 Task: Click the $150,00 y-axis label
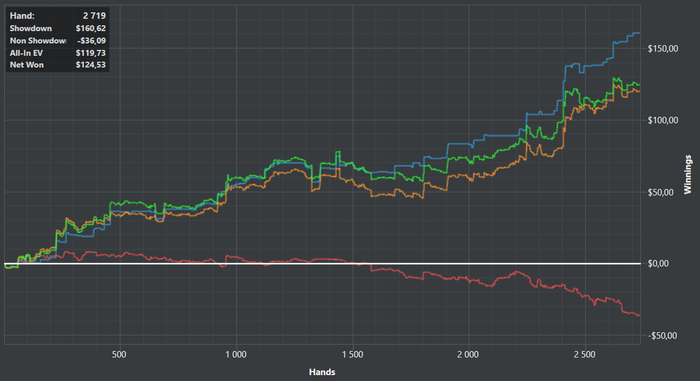click(x=663, y=48)
